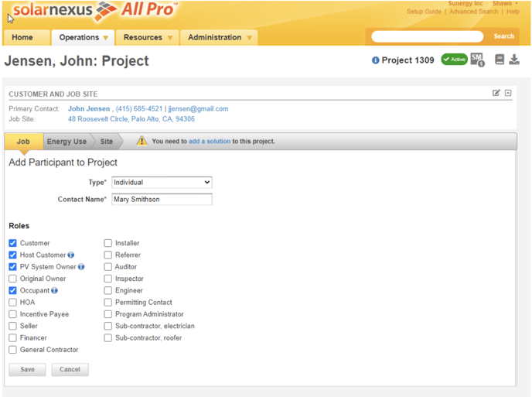Expand the Operations menu dropdown

[83, 37]
